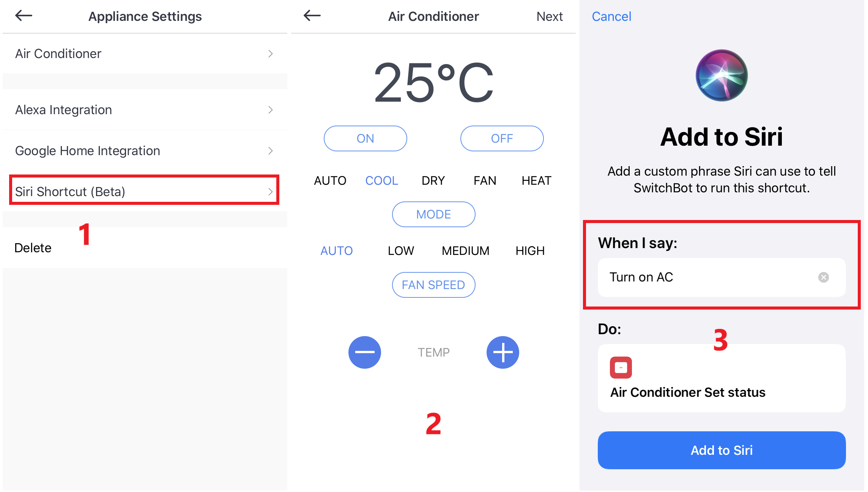Viewport: 868px width, 492px height.
Task: Open Air Conditioner settings row
Action: (145, 53)
